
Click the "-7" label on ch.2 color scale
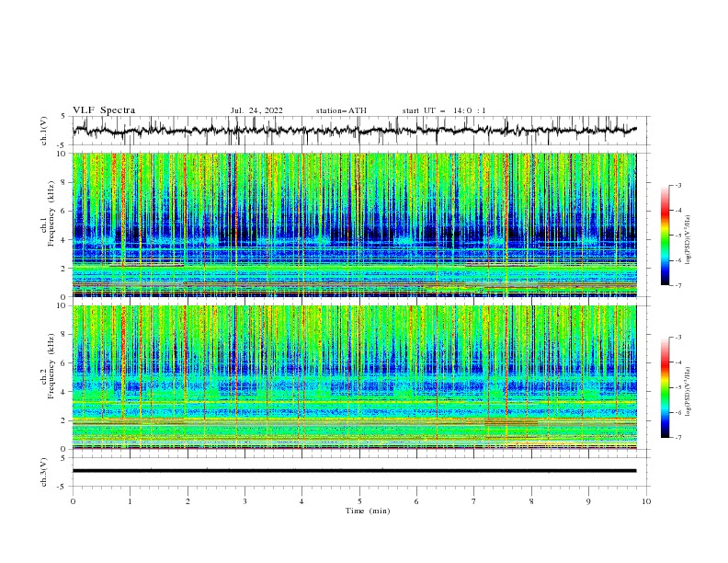tap(677, 438)
